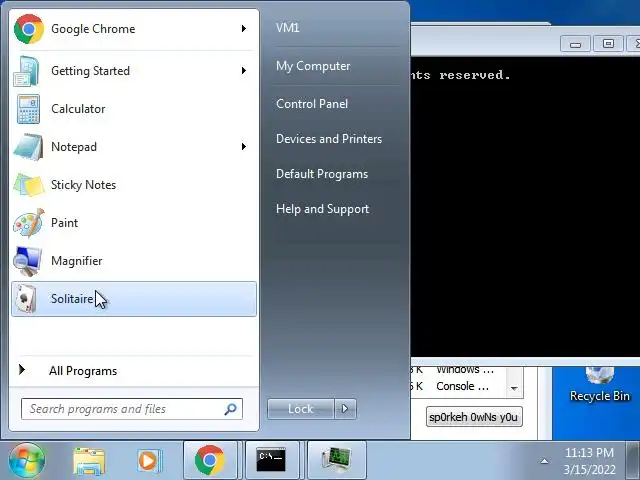Open Windows Media Player from taskbar
The height and width of the screenshot is (480, 640).
click(x=149, y=461)
